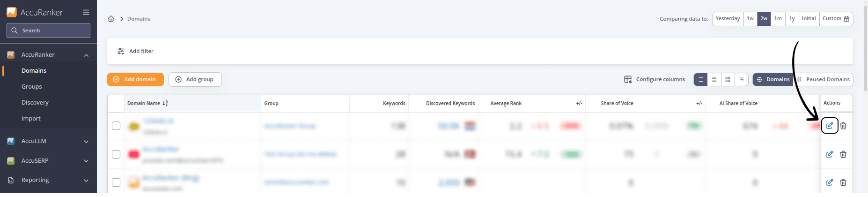Collapse the sidebar with the hamburger icon
868x197 pixels.
pyautogui.click(x=86, y=12)
